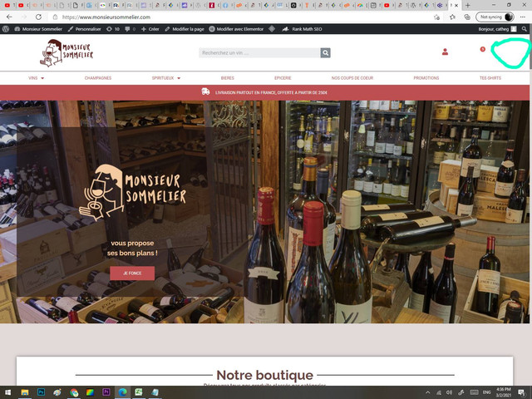Open Bonjour, catheg account menu

(x=497, y=29)
